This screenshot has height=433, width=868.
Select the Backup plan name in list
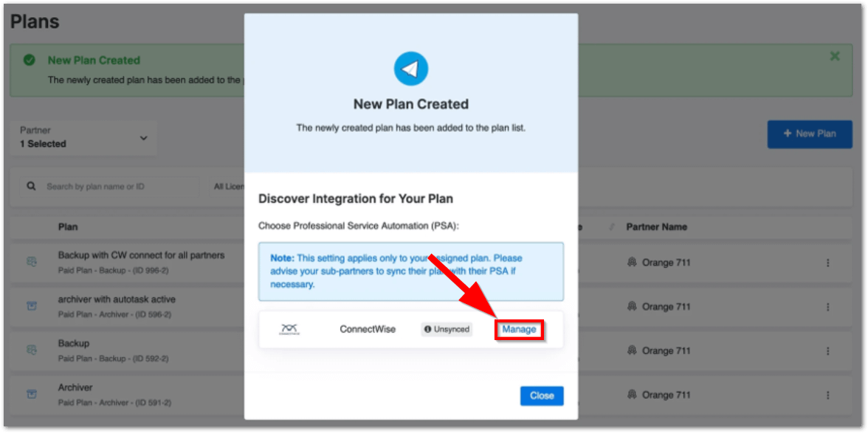[x=74, y=344]
